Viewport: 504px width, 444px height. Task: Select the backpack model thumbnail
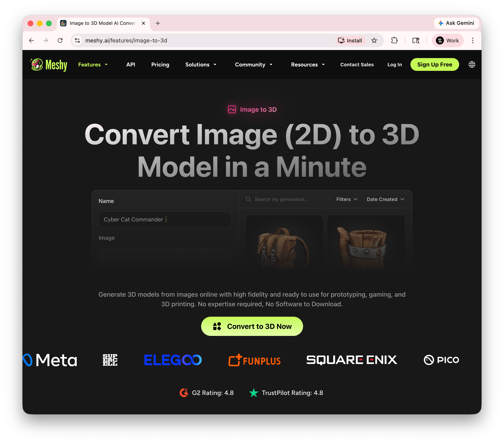(x=284, y=244)
